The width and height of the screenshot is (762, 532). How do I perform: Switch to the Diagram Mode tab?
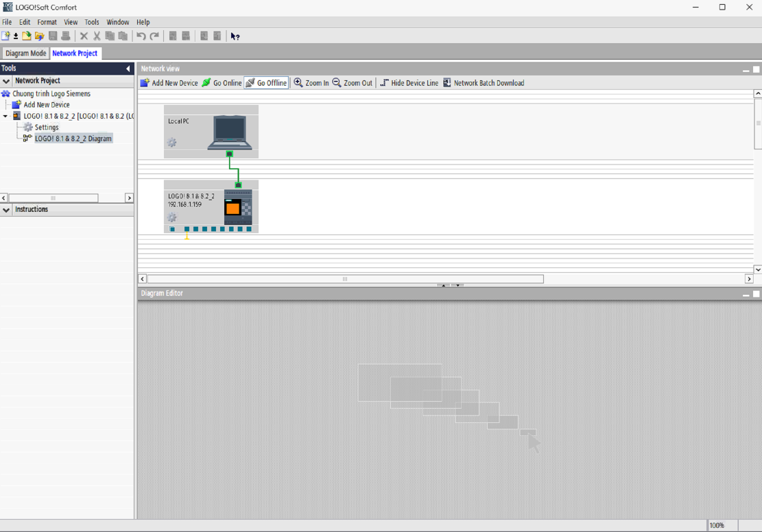[x=25, y=53]
